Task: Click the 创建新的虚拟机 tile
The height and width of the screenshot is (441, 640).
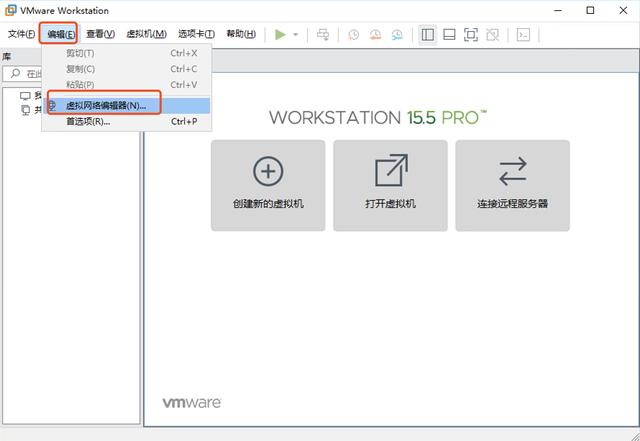Action: 268,185
